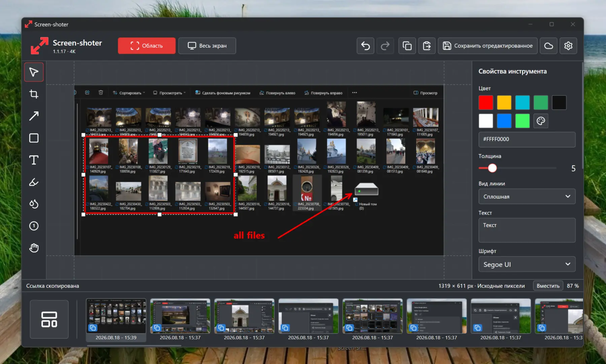Image resolution: width=606 pixels, height=364 pixels.
Task: Open the settings gear
Action: 568,46
